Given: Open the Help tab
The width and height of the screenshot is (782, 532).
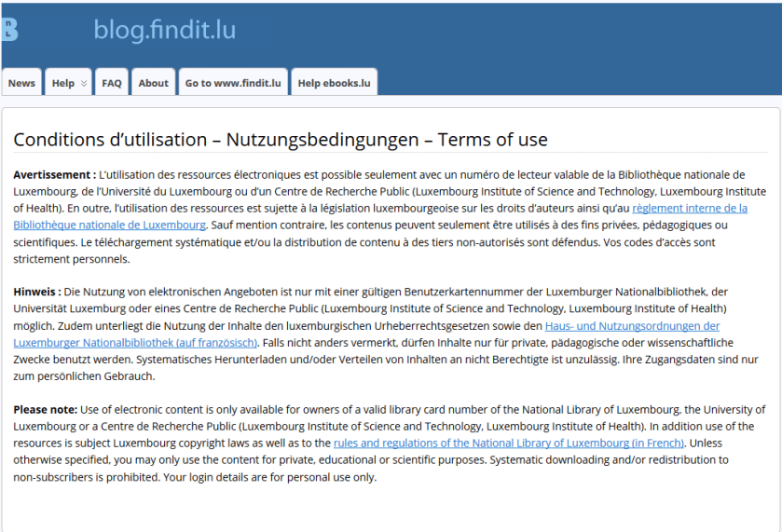Looking at the screenshot, I should coord(63,83).
